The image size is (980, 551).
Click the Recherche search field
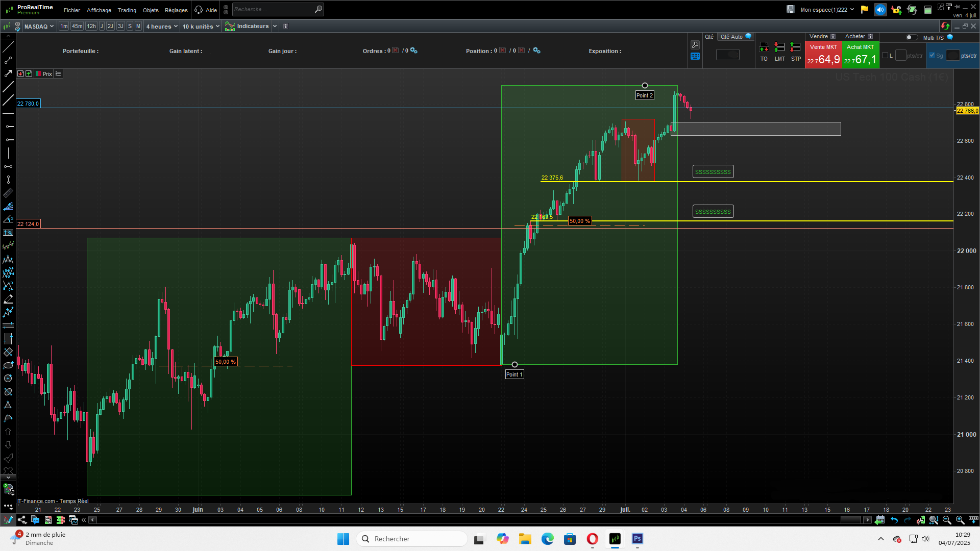(x=273, y=9)
